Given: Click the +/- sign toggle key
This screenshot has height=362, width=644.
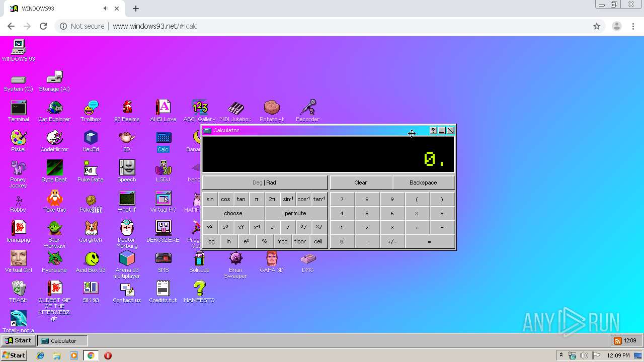Looking at the screenshot, I should (392, 241).
